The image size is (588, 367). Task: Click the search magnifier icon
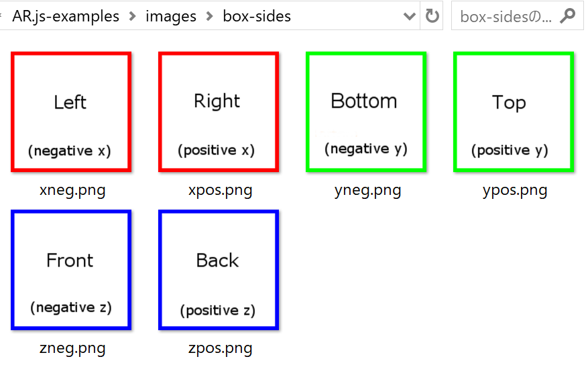point(568,15)
